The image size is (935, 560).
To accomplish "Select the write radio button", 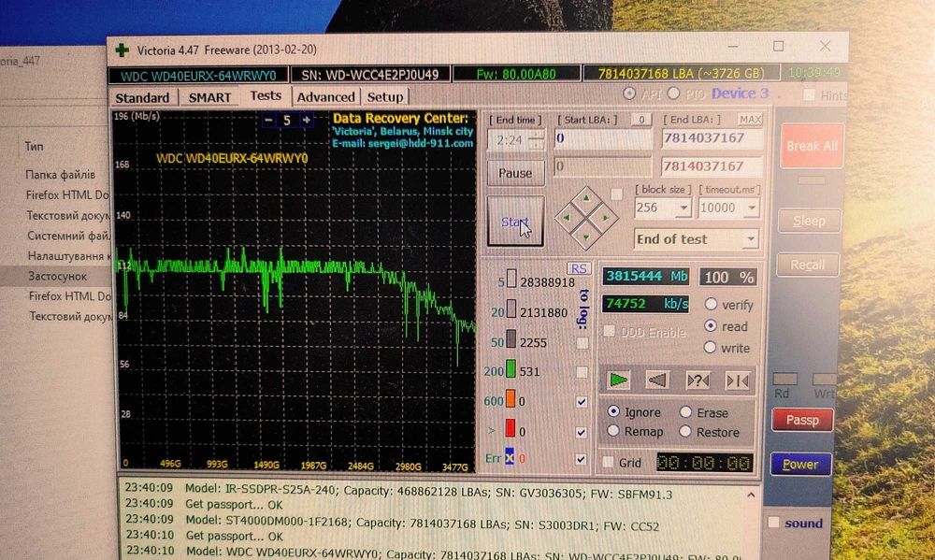I will click(x=710, y=347).
